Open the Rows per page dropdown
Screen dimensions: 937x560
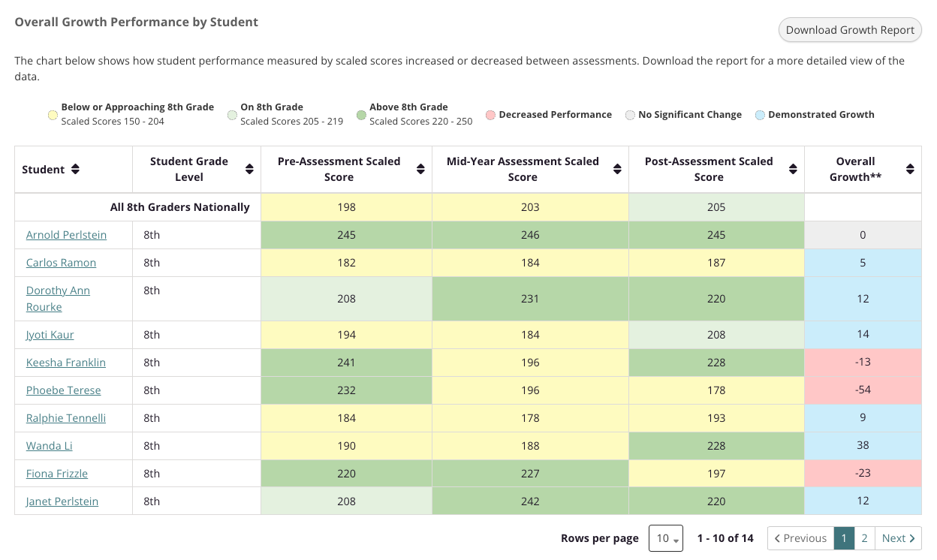coord(665,538)
